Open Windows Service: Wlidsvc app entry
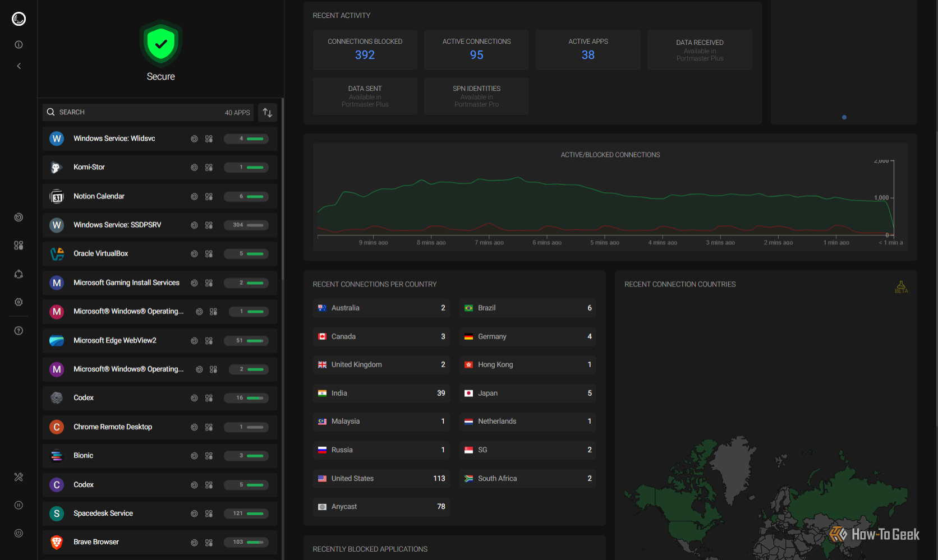Image resolution: width=938 pixels, height=560 pixels. coord(160,139)
